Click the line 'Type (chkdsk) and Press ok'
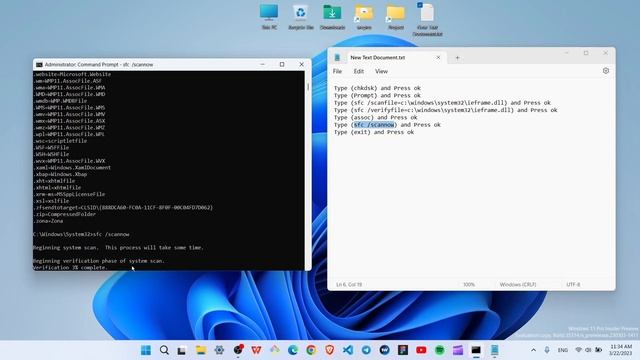640x360 pixels. click(x=377, y=88)
